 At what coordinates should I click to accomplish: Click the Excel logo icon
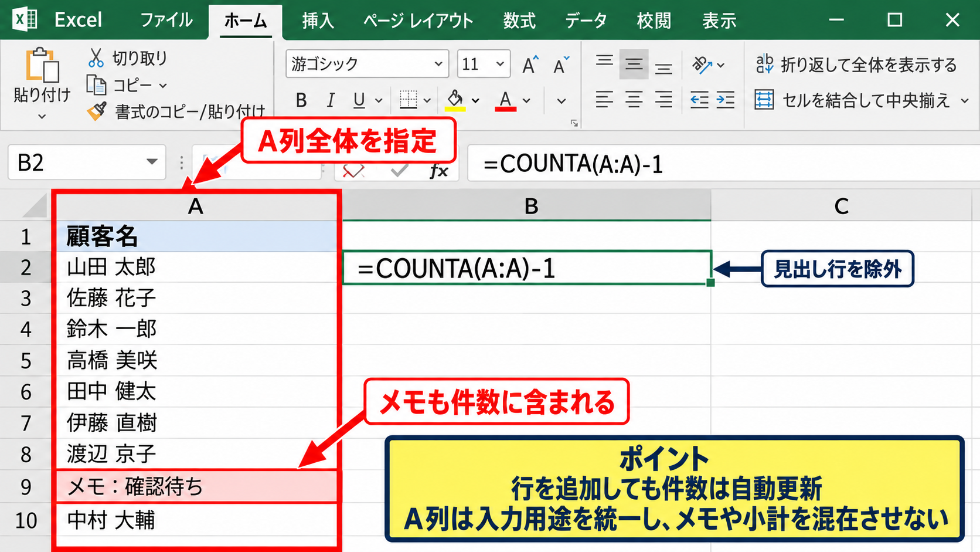pos(25,20)
